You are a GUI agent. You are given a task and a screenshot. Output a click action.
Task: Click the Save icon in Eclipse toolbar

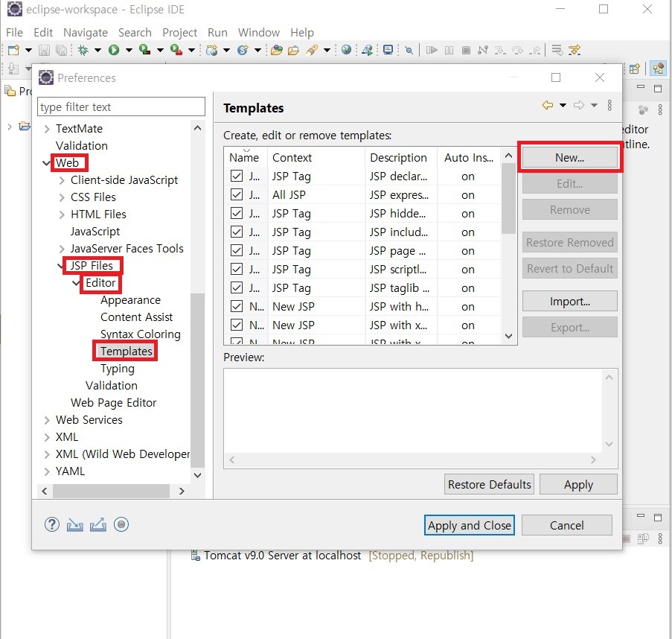tap(44, 50)
